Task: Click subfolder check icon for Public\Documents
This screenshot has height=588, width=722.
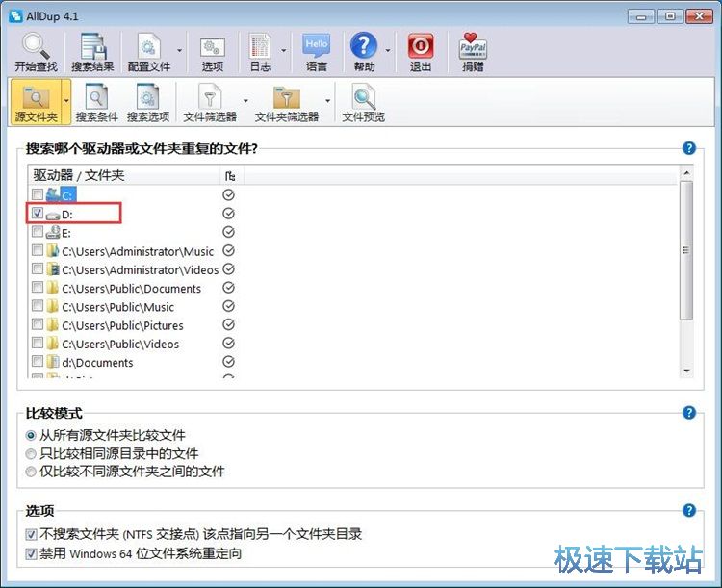Action: click(x=228, y=288)
